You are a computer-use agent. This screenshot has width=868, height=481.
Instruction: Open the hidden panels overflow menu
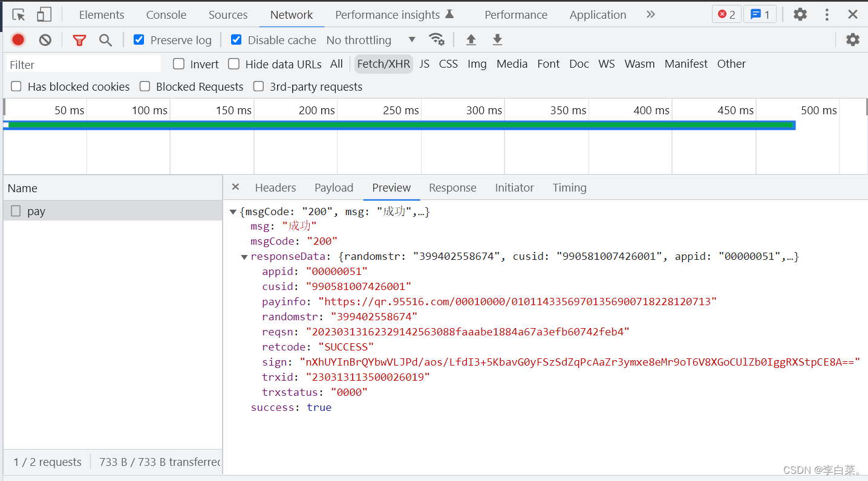pyautogui.click(x=650, y=14)
